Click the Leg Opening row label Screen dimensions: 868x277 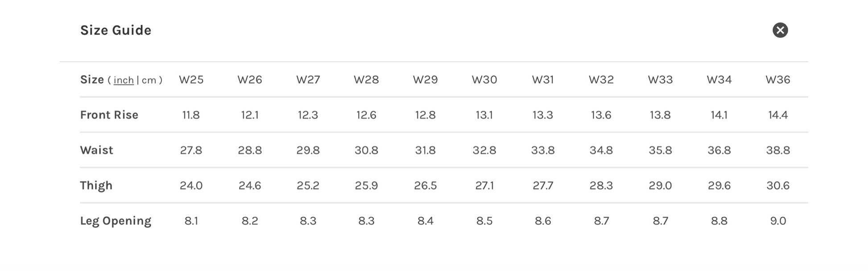point(116,221)
